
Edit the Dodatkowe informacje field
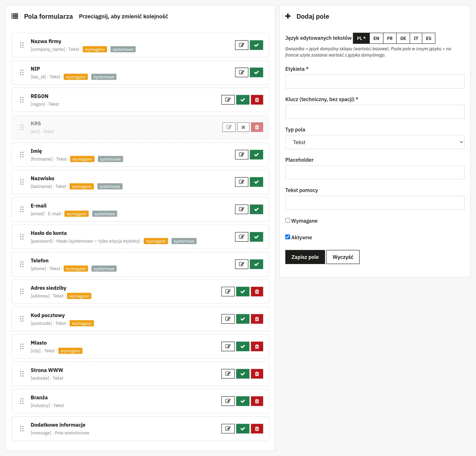point(228,429)
